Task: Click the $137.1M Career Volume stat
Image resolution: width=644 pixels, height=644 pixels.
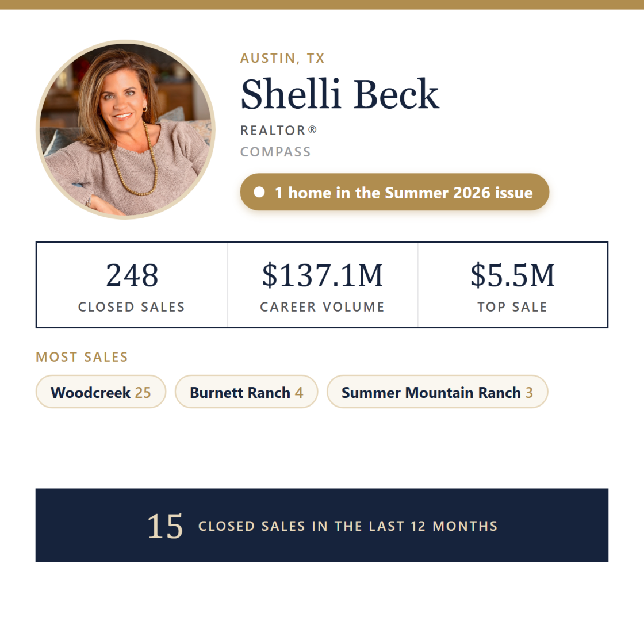Action: 323,285
